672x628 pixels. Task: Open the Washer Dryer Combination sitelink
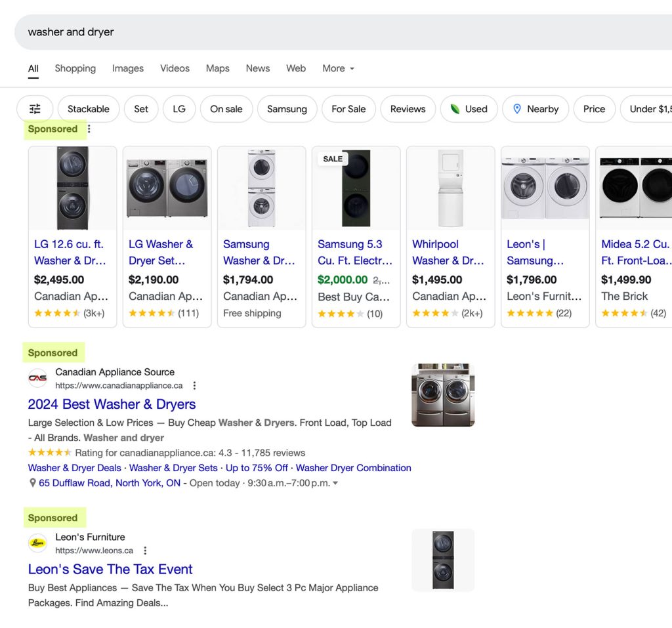(x=354, y=468)
